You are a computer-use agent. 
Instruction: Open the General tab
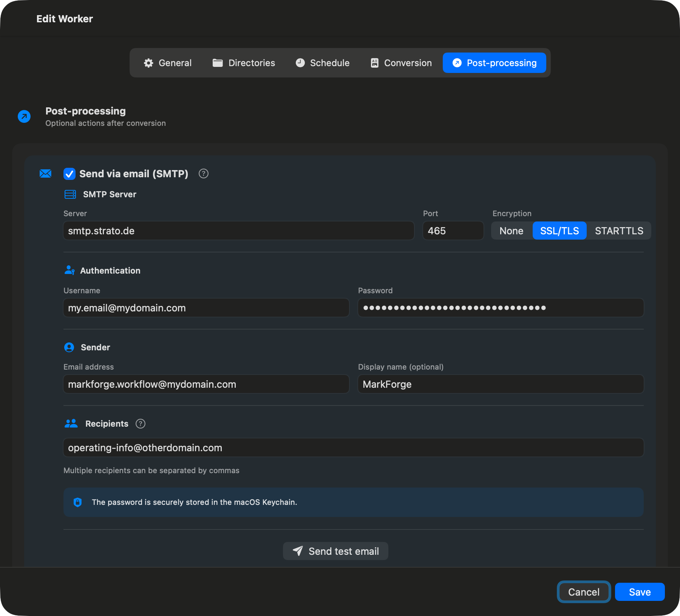(168, 63)
